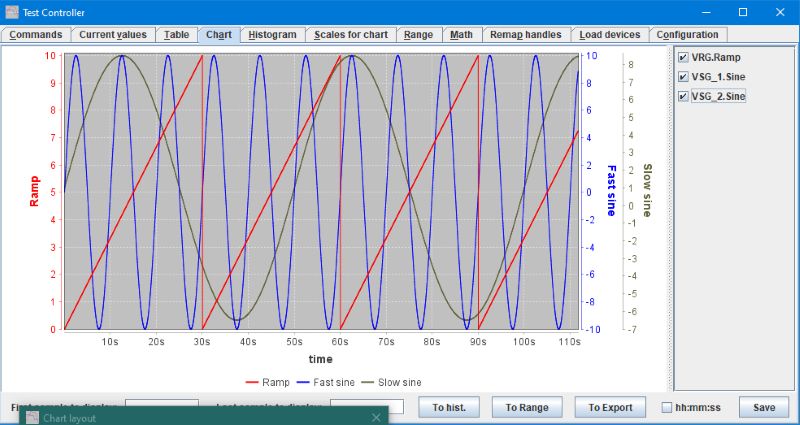Click the To hist. button

pyautogui.click(x=449, y=408)
